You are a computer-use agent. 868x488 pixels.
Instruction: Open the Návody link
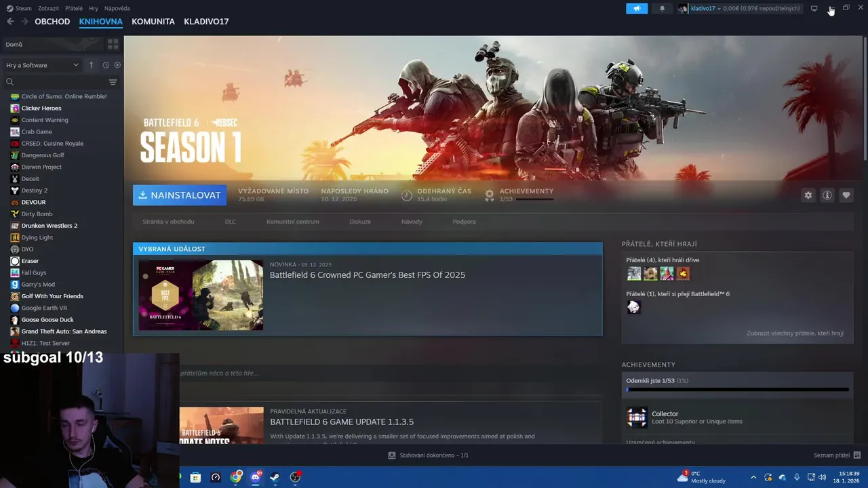click(412, 222)
